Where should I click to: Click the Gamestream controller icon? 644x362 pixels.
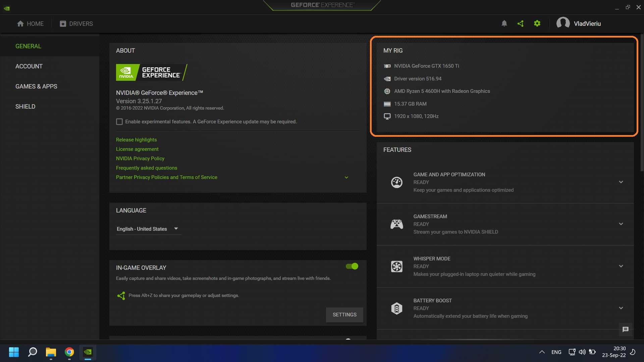(397, 224)
